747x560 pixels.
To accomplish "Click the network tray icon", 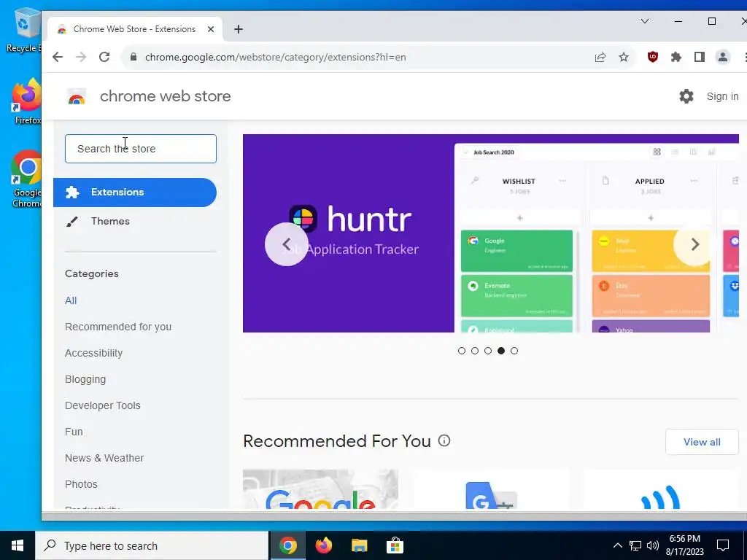I will (635, 545).
